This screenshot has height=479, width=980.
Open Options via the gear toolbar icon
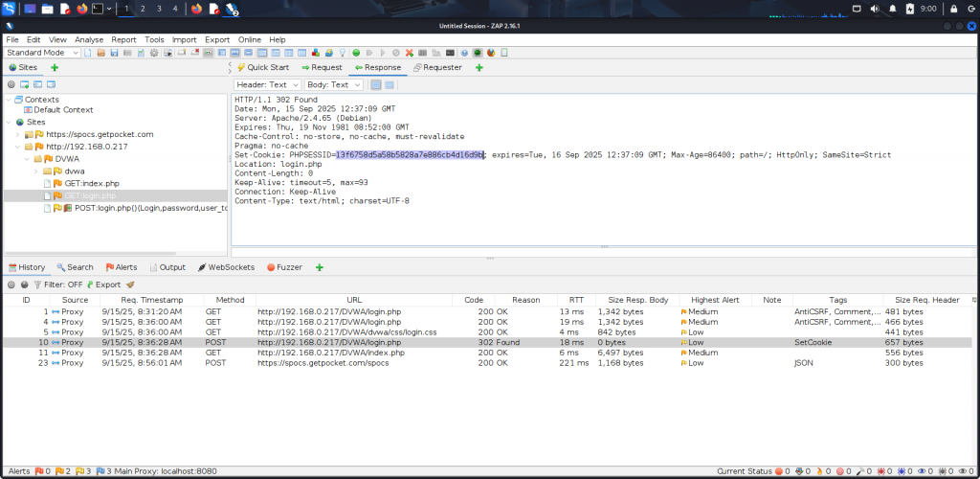(x=154, y=53)
